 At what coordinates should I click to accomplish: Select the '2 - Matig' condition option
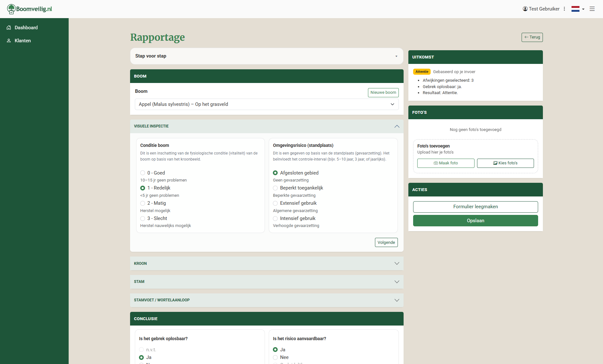(x=143, y=203)
